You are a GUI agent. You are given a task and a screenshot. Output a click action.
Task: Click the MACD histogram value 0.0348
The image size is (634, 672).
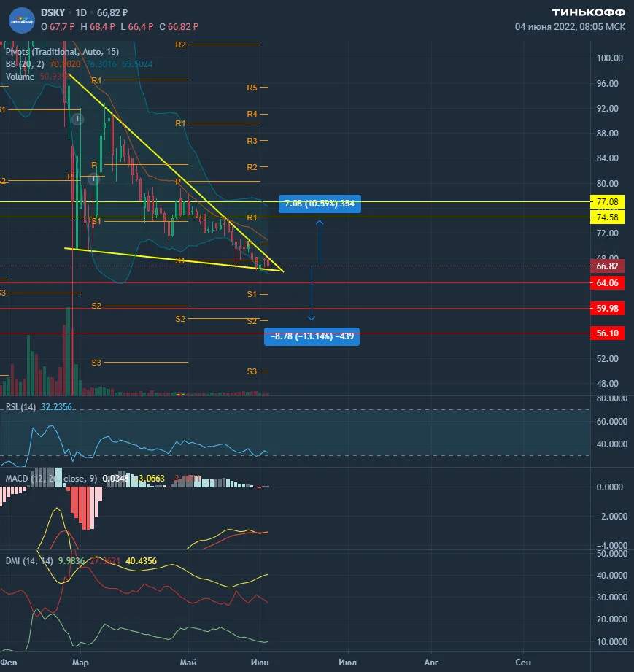point(115,479)
